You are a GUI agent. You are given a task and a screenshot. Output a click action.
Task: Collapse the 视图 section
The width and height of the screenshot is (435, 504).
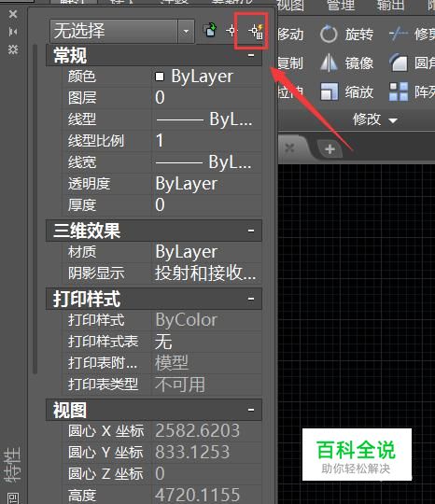[x=251, y=410]
